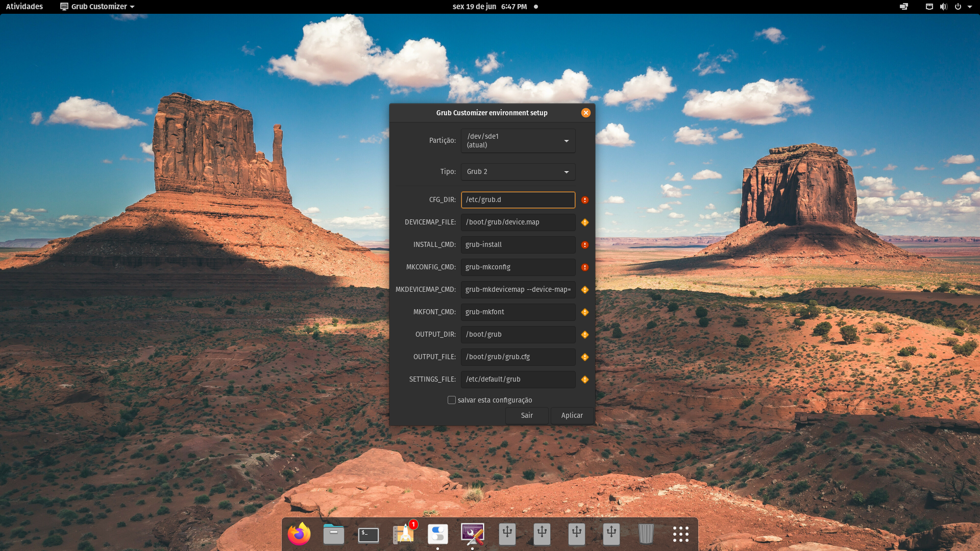Screen dimensions: 980x551
Task: Click the 'CFG_DIR:' label
Action: (x=443, y=200)
